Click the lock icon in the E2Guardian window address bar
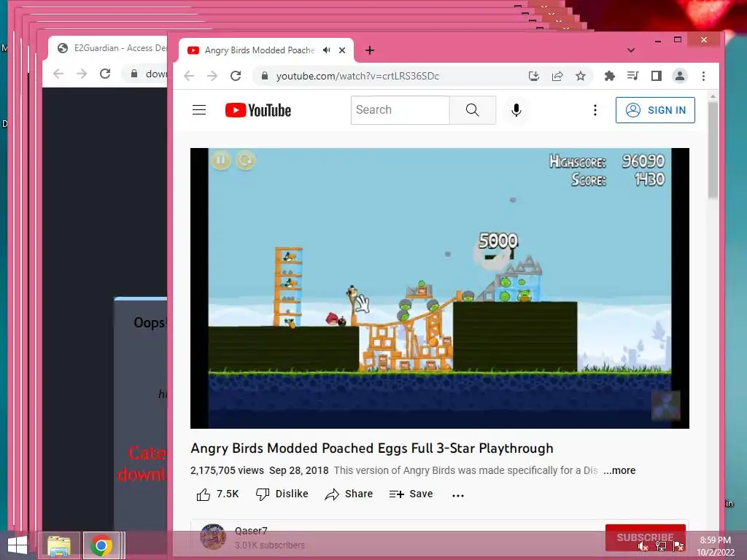The image size is (747, 560). tap(134, 74)
